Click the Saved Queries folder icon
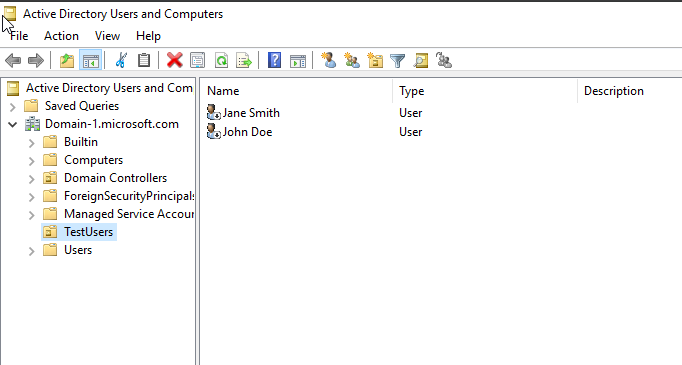The image size is (682, 365). tap(31, 106)
